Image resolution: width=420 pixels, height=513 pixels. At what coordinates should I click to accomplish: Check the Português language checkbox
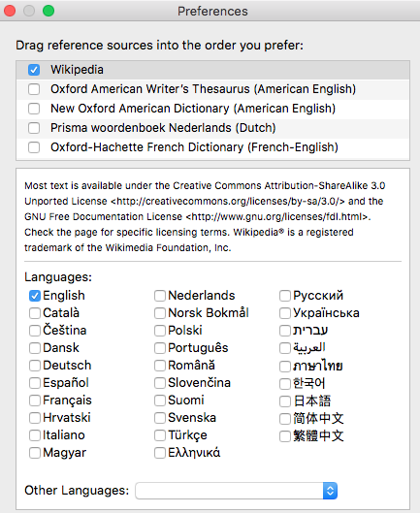pos(160,348)
